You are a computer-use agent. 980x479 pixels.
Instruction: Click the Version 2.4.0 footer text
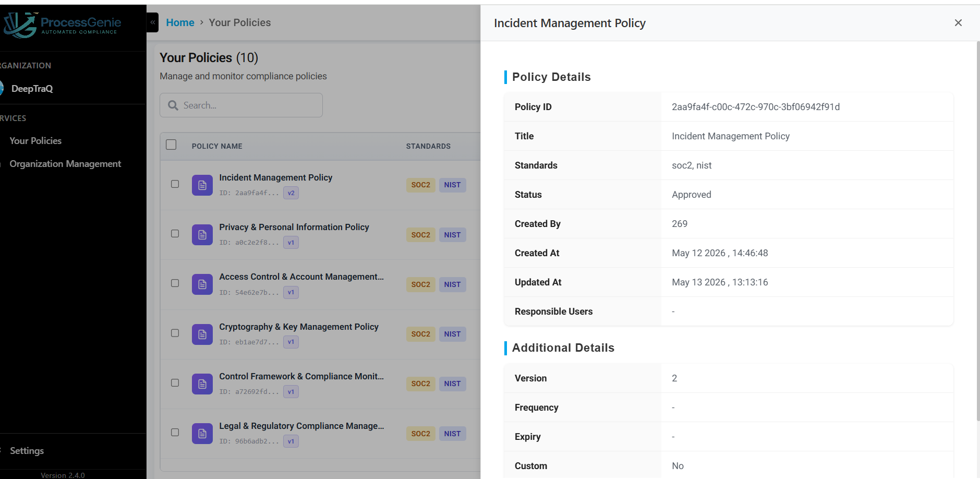pos(63,475)
